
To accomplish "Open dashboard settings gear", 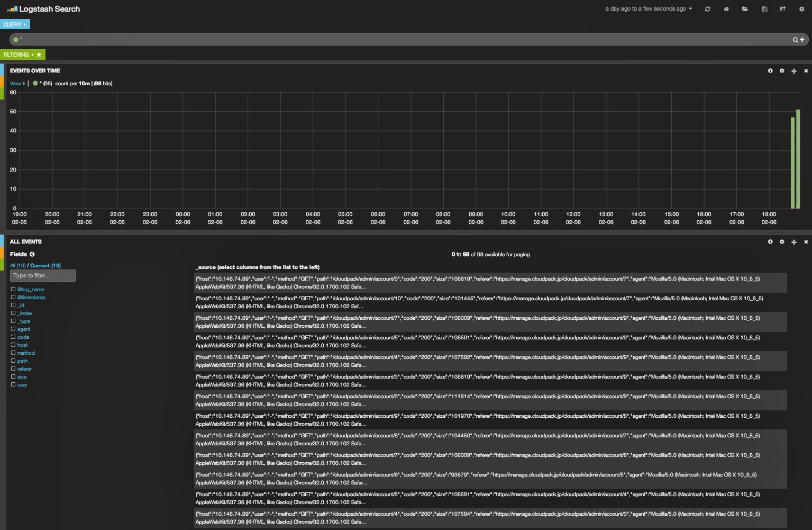I will [802, 9].
